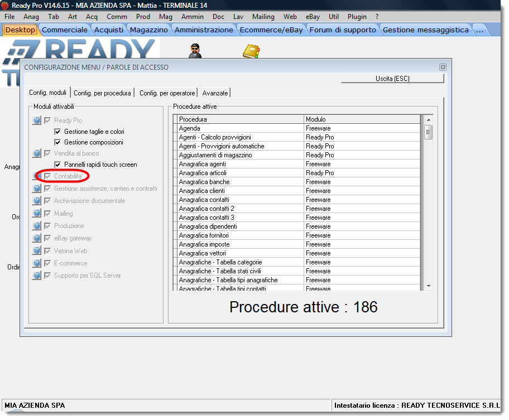
Task: Click help icon beside Mailing module
Action: coord(37,214)
